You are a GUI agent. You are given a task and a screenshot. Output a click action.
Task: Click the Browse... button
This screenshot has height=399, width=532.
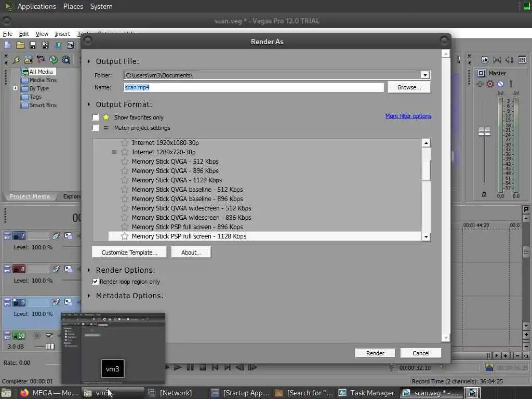pyautogui.click(x=409, y=87)
